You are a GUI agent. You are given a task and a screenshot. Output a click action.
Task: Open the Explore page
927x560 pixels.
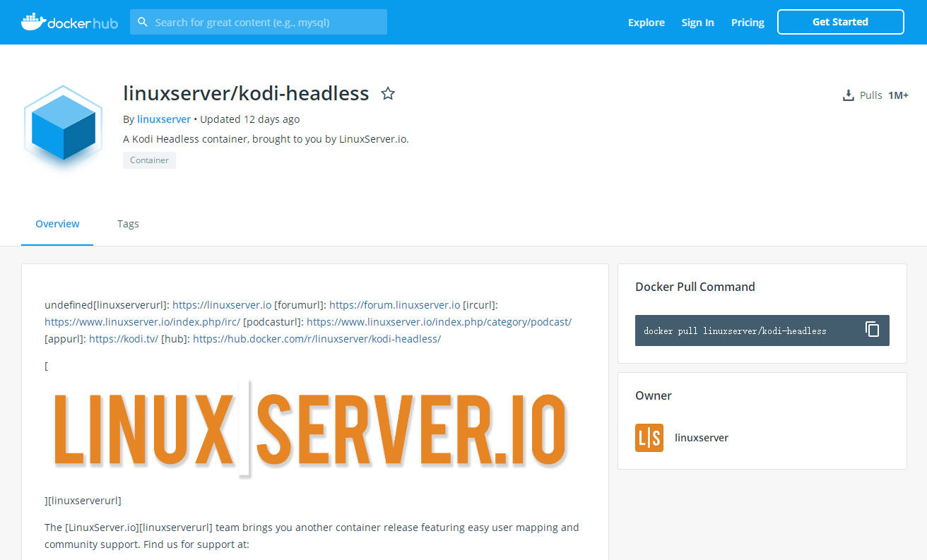tap(646, 23)
